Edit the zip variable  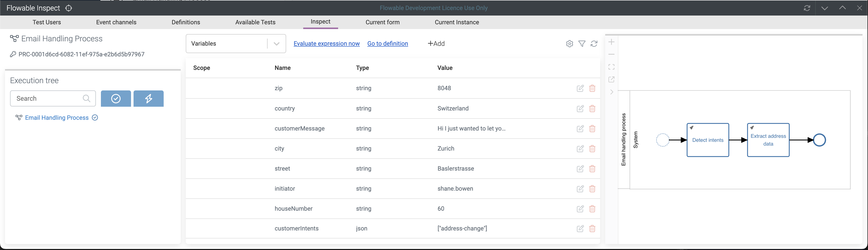(x=580, y=88)
